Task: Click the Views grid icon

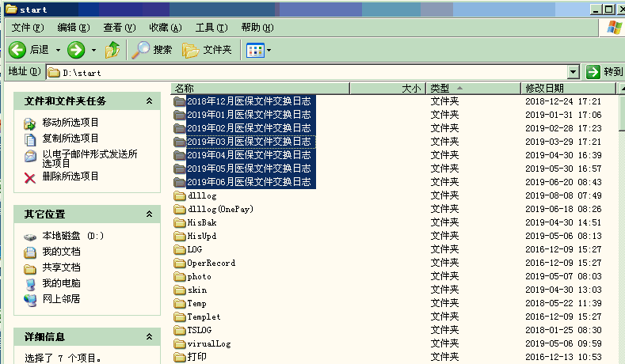Action: pyautogui.click(x=255, y=50)
